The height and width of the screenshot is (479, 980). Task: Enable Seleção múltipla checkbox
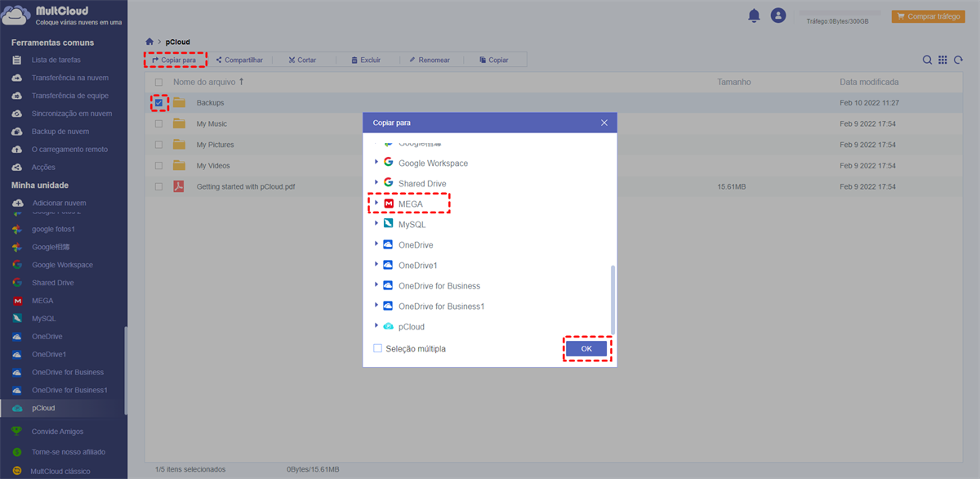coord(377,348)
